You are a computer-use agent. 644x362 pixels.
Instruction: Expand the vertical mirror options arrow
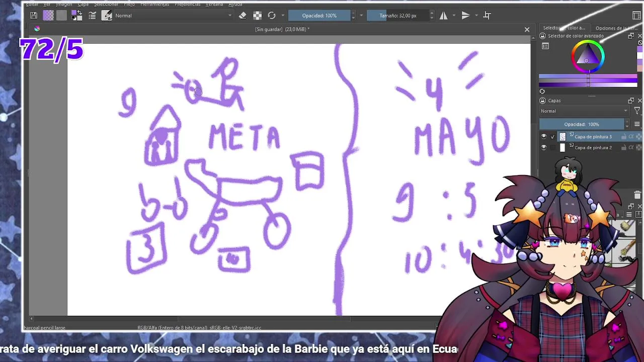476,16
